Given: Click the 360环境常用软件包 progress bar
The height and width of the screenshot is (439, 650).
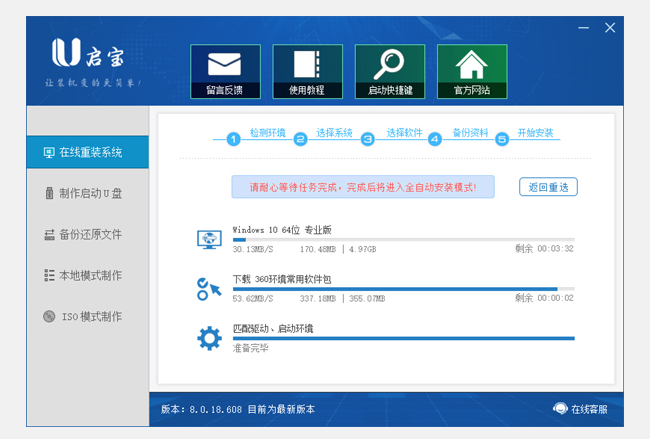Looking at the screenshot, I should pos(404,289).
